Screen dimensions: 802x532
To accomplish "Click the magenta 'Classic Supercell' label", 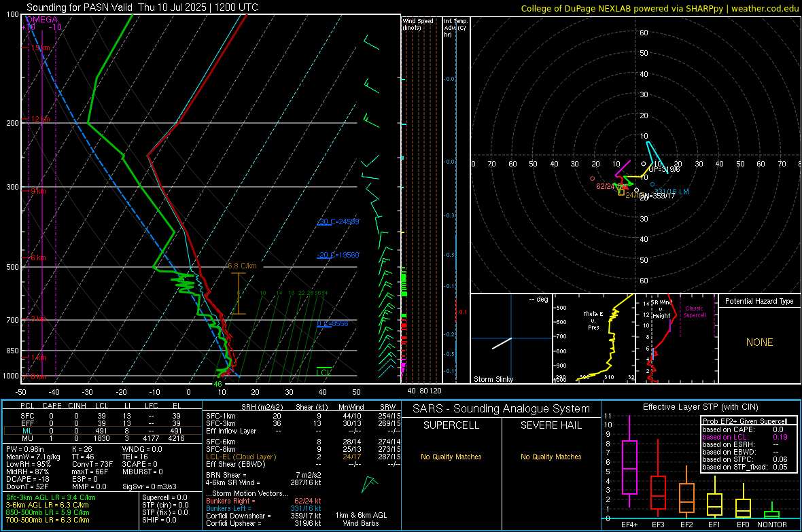I will [695, 312].
